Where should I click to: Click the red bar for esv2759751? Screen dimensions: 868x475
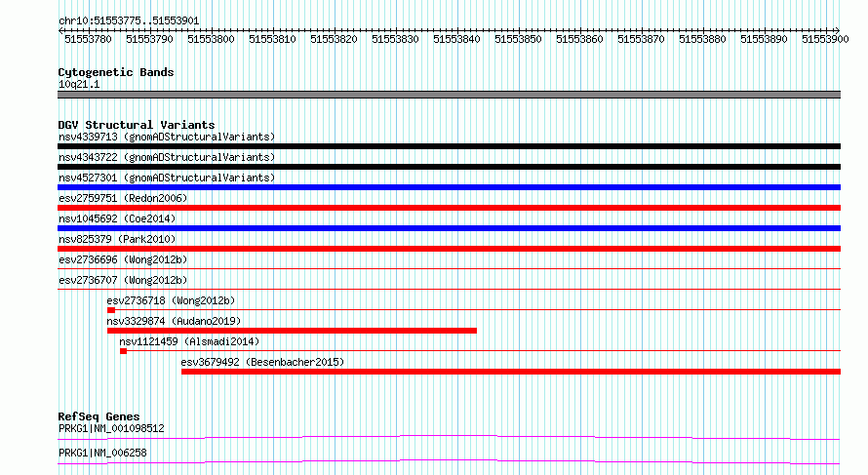449,208
